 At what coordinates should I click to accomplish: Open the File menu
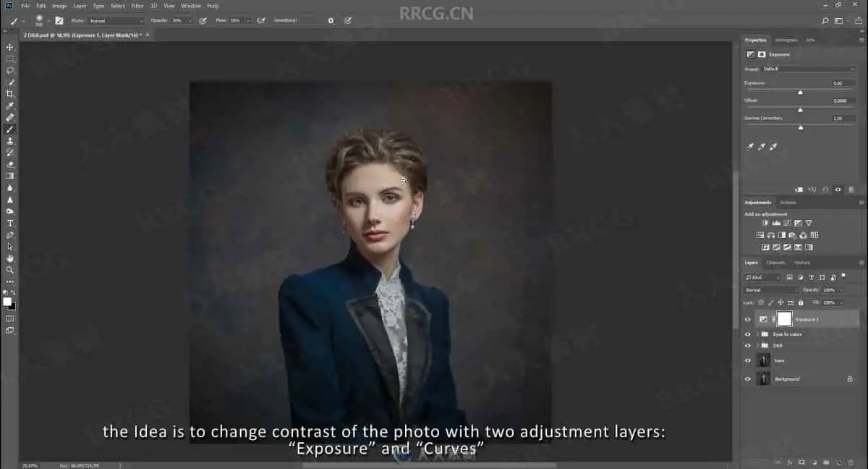pyautogui.click(x=25, y=6)
